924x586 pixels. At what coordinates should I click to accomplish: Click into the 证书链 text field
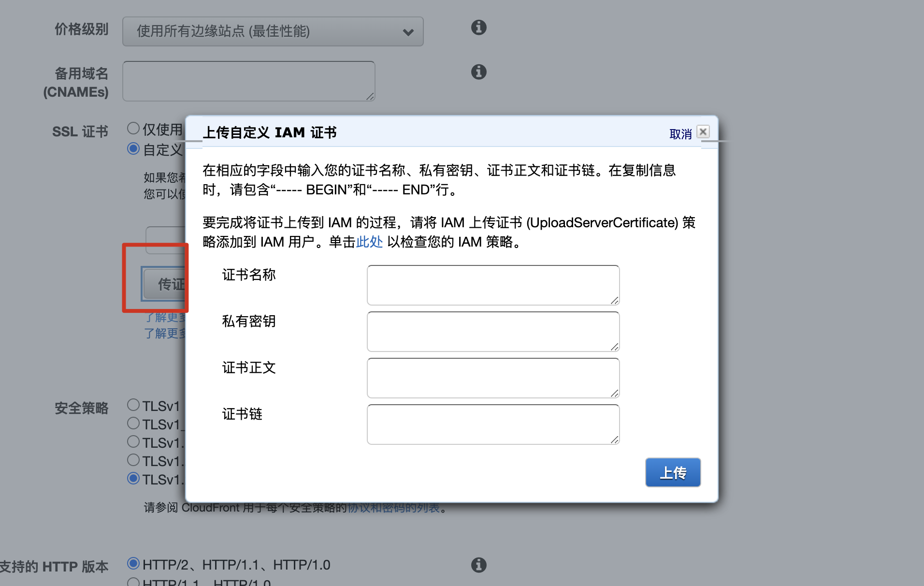[493, 425]
